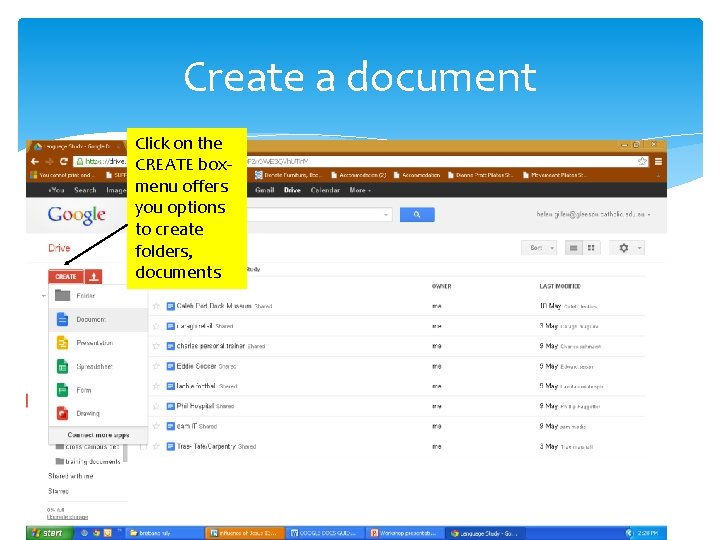720x540 pixels.
Task: Click the Google logo
Action: click(77, 215)
